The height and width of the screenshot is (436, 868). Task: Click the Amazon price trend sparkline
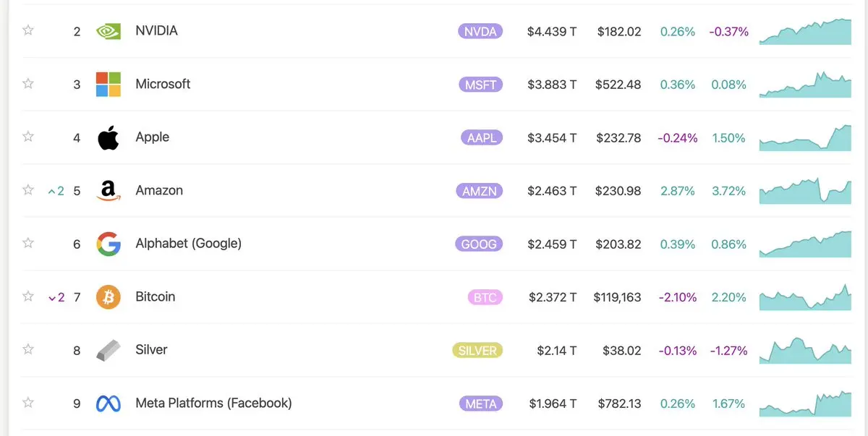tap(805, 192)
